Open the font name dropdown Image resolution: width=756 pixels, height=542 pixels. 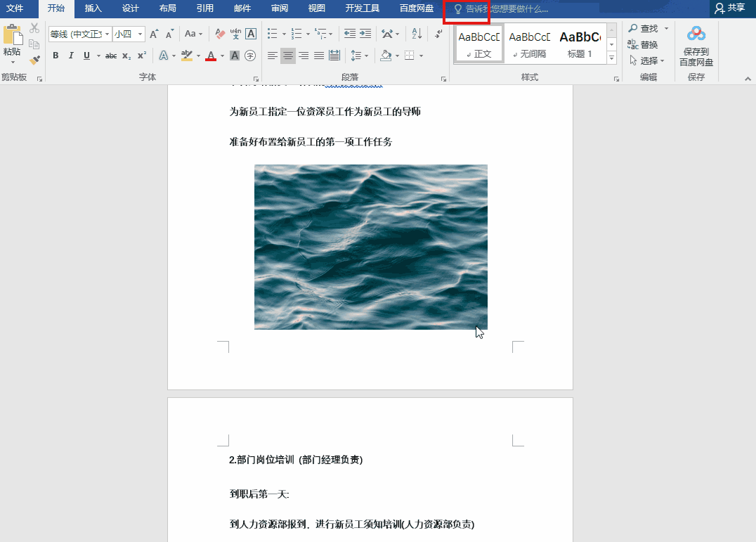(x=107, y=34)
